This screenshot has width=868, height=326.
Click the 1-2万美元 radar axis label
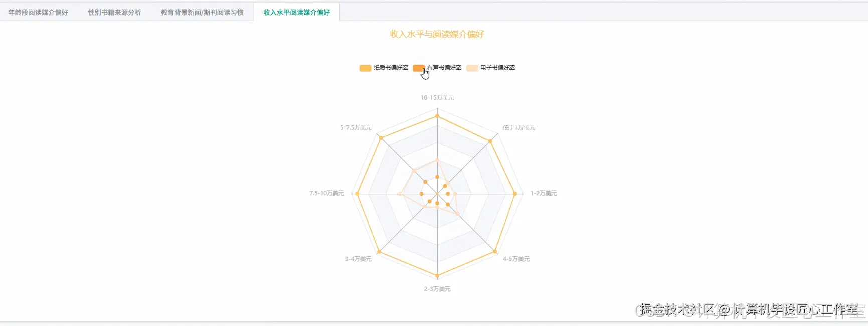tap(543, 192)
